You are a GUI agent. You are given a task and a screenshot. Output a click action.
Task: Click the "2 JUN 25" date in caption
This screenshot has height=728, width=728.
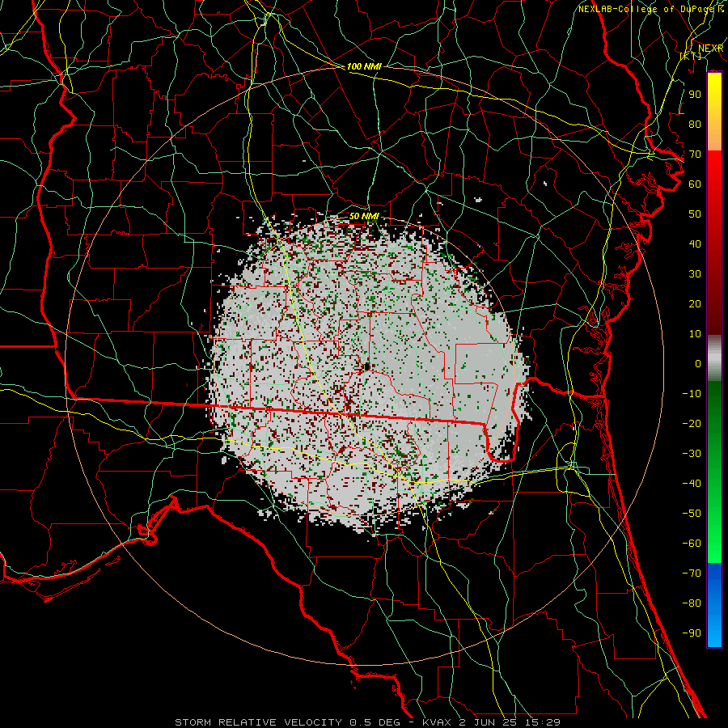pos(489,722)
